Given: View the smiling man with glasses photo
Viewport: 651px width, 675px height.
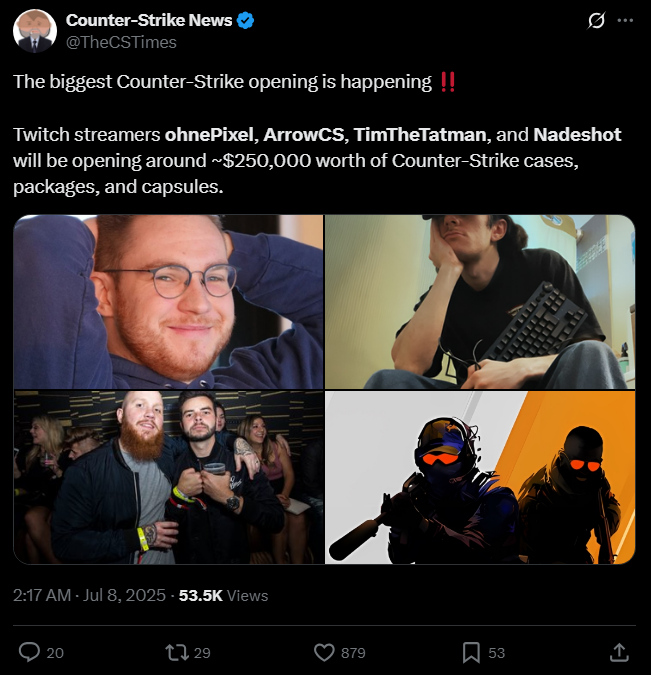Looking at the screenshot, I should coord(168,302).
